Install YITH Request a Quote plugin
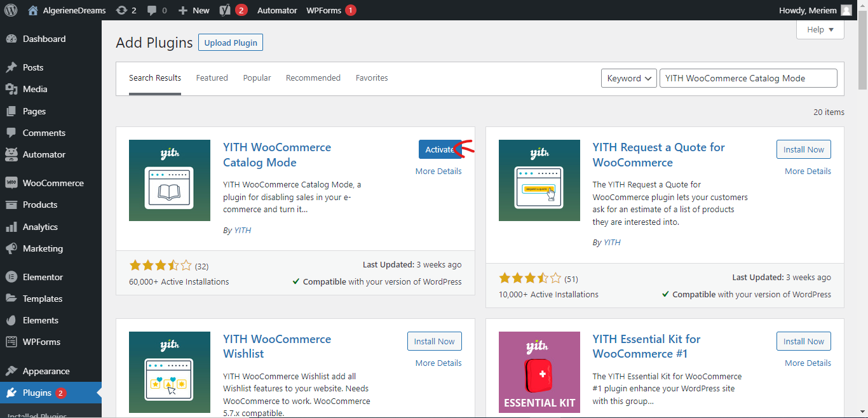This screenshot has height=418, width=868. [x=804, y=149]
